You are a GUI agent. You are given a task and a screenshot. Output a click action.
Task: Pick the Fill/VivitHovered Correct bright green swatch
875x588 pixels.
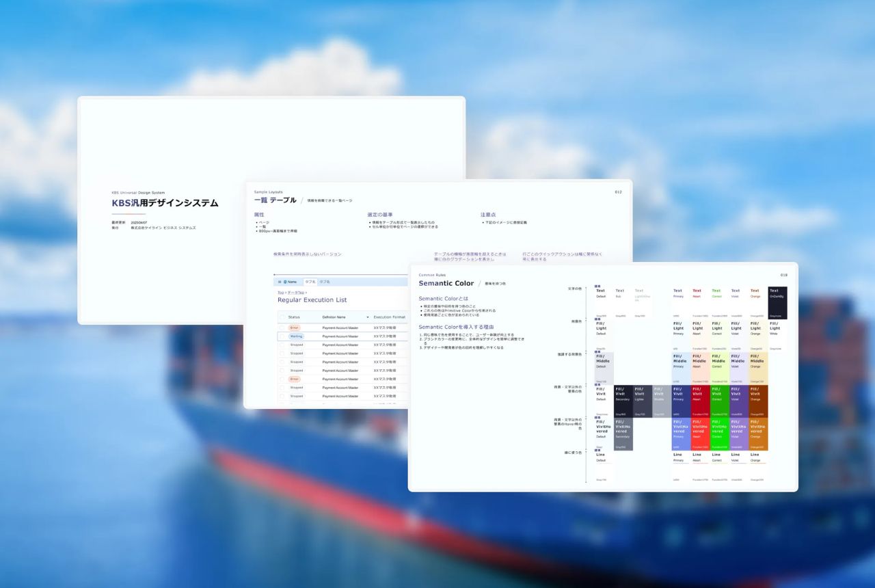click(x=720, y=434)
